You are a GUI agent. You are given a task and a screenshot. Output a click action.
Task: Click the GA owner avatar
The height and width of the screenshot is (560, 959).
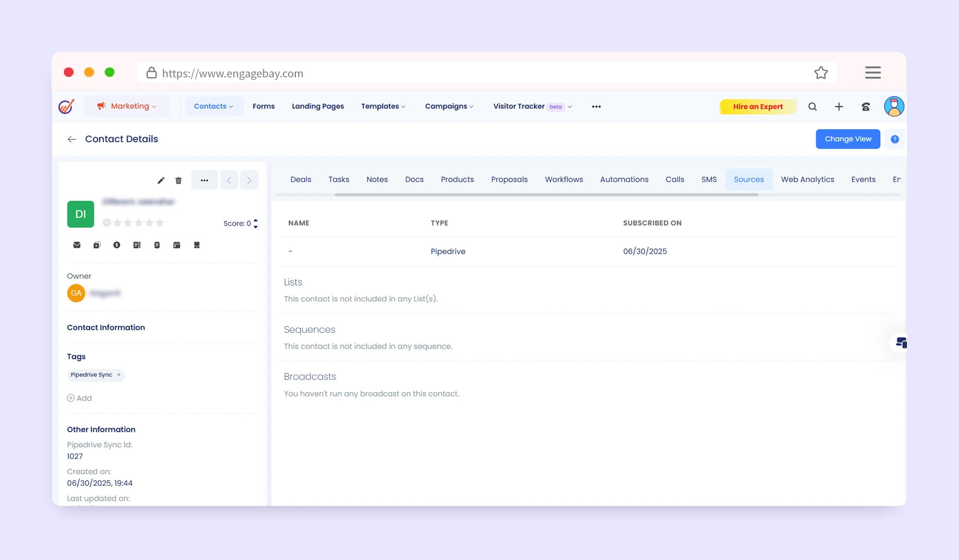coord(76,293)
